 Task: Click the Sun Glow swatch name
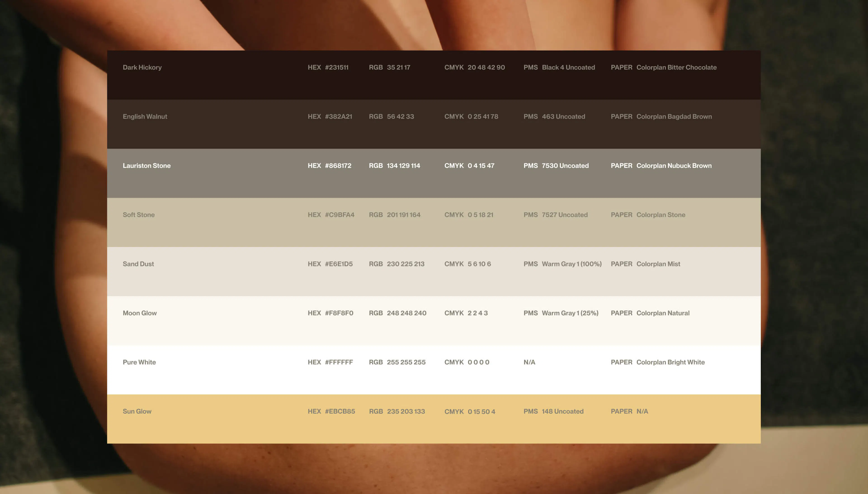(x=137, y=411)
